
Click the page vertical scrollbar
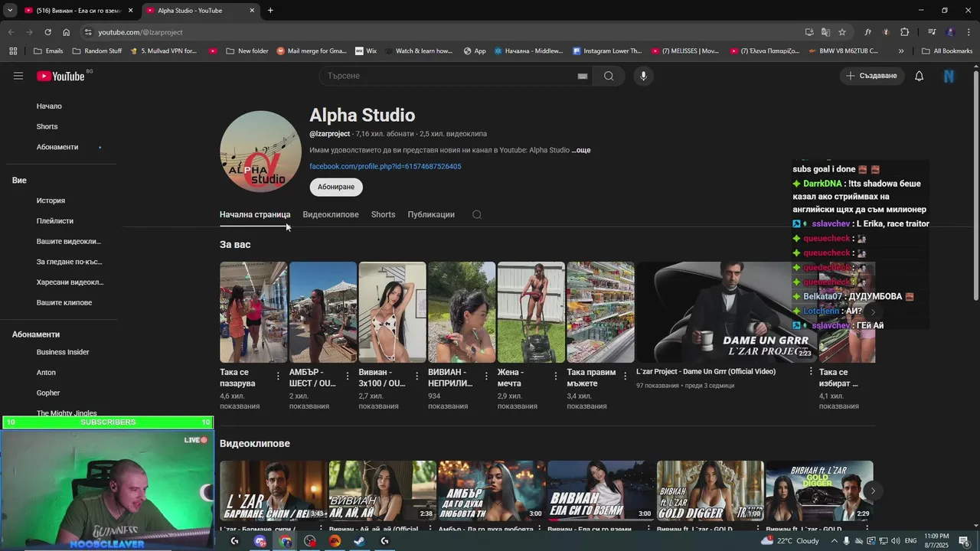point(975,184)
